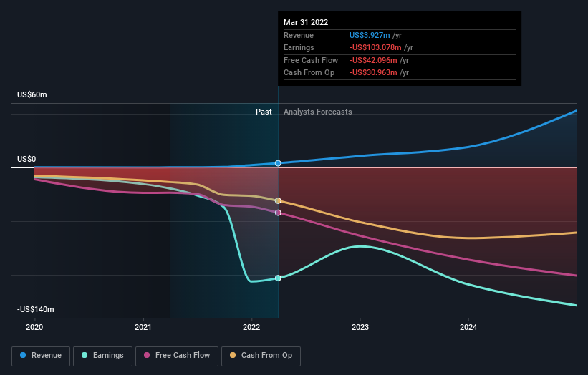Click the US$0 y-axis label
The image size is (588, 375).
(26, 159)
